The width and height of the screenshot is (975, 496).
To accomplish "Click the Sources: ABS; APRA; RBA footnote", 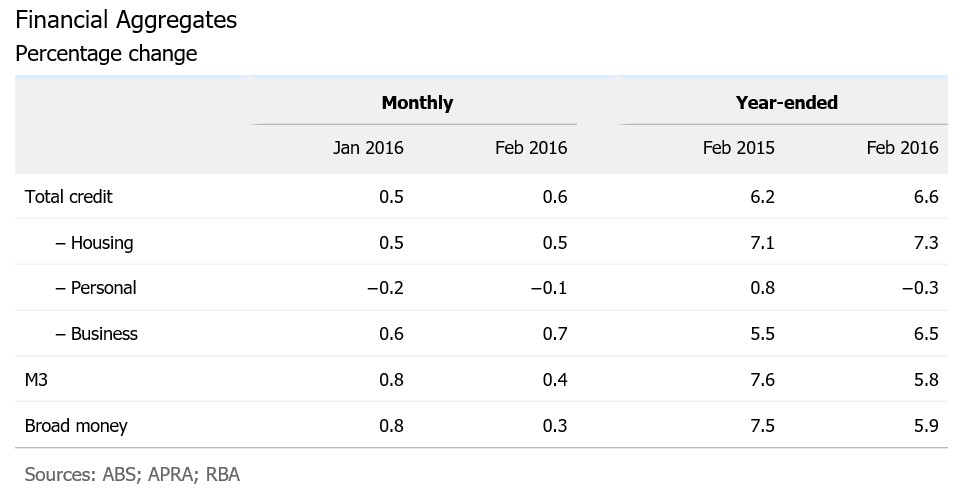I will (x=132, y=474).
